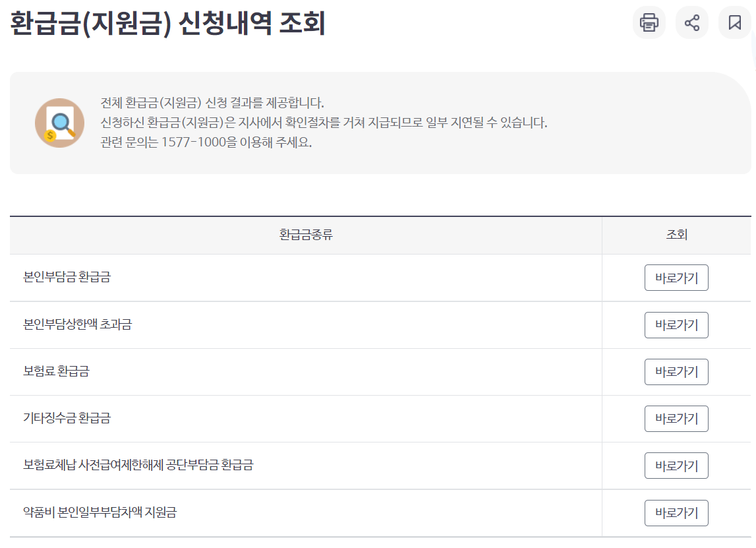
Task: Click the bookmark icon at top right
Action: click(x=734, y=22)
